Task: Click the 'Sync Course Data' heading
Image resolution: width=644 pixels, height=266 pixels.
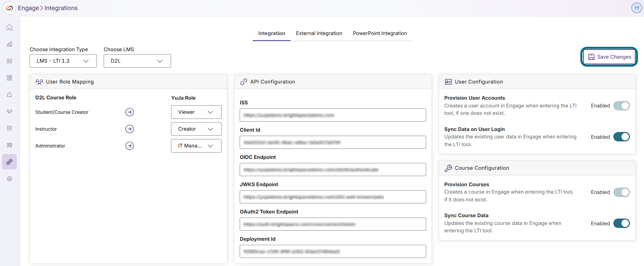Action: tap(466, 215)
